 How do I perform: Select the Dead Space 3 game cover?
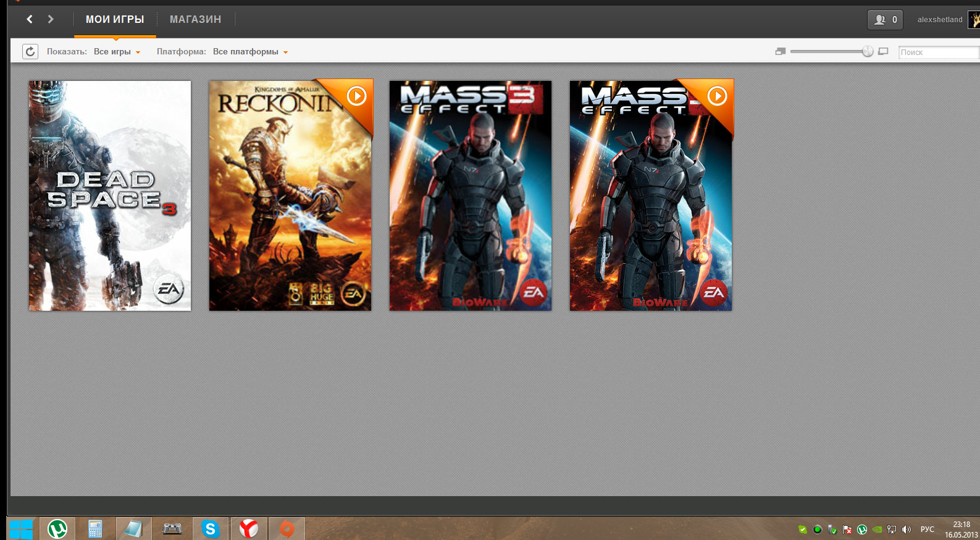(110, 196)
